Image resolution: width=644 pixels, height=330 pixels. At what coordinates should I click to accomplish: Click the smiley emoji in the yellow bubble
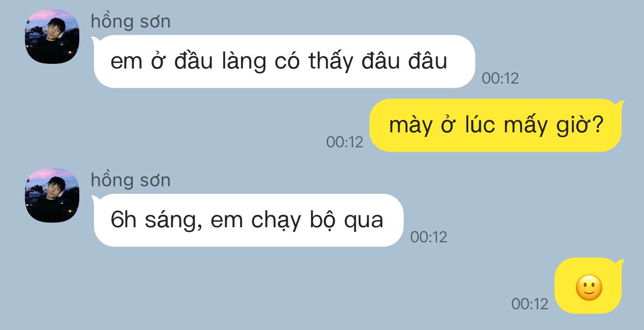pyautogui.click(x=589, y=287)
